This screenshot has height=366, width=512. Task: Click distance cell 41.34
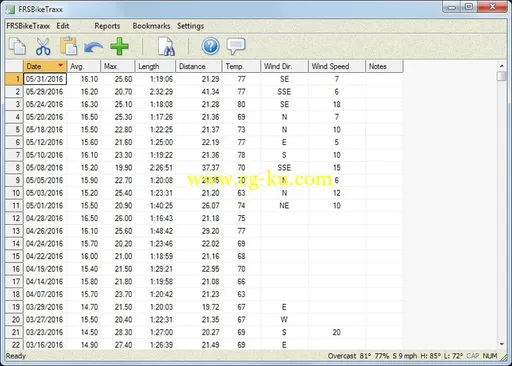(199, 92)
